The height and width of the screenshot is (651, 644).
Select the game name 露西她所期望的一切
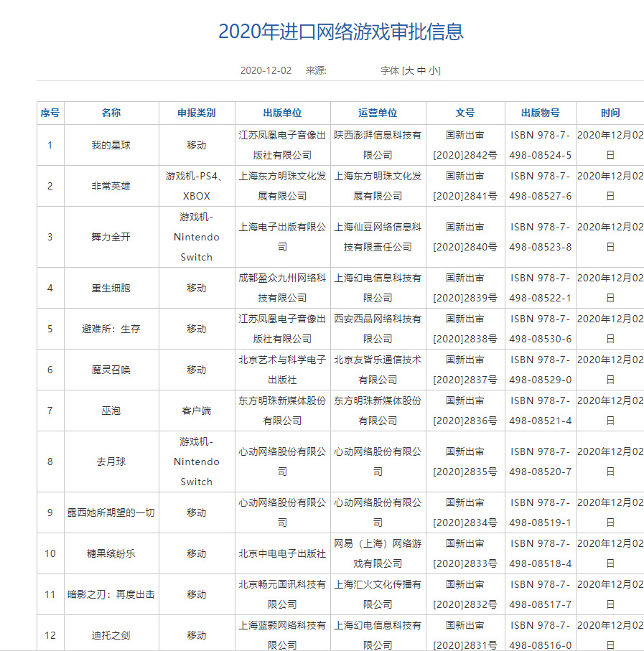[111, 512]
